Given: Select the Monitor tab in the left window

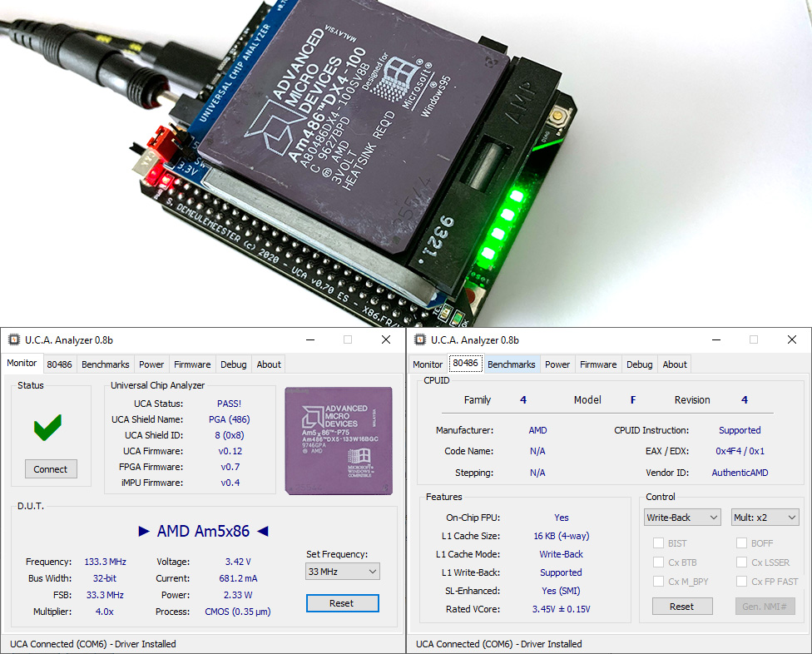Looking at the screenshot, I should tap(22, 363).
